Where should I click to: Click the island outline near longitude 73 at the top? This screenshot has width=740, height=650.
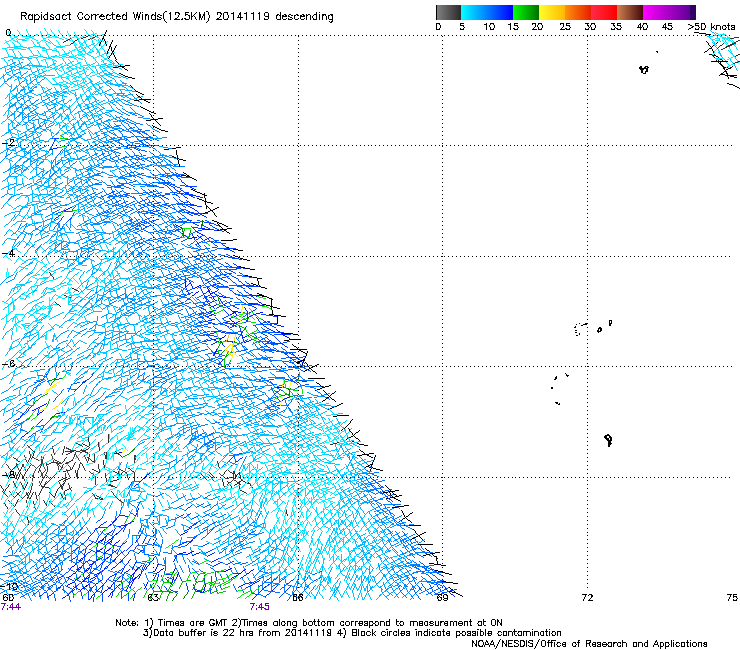point(644,70)
